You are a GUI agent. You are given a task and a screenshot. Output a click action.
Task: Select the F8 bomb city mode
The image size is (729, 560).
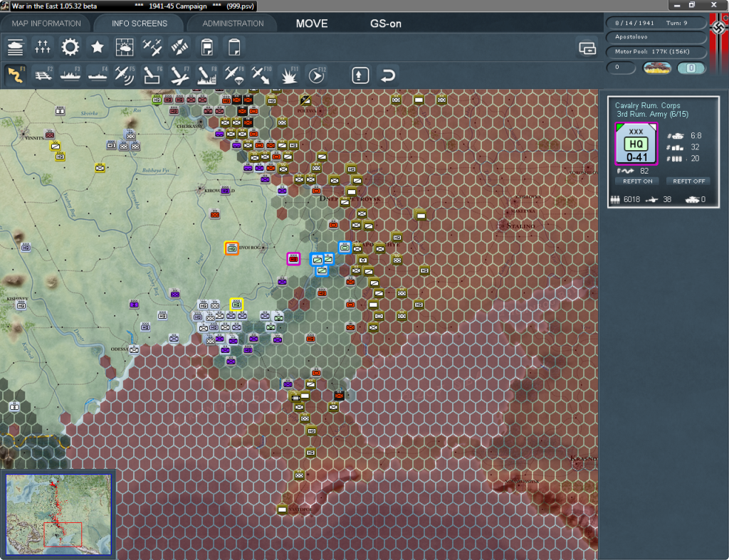click(x=207, y=75)
